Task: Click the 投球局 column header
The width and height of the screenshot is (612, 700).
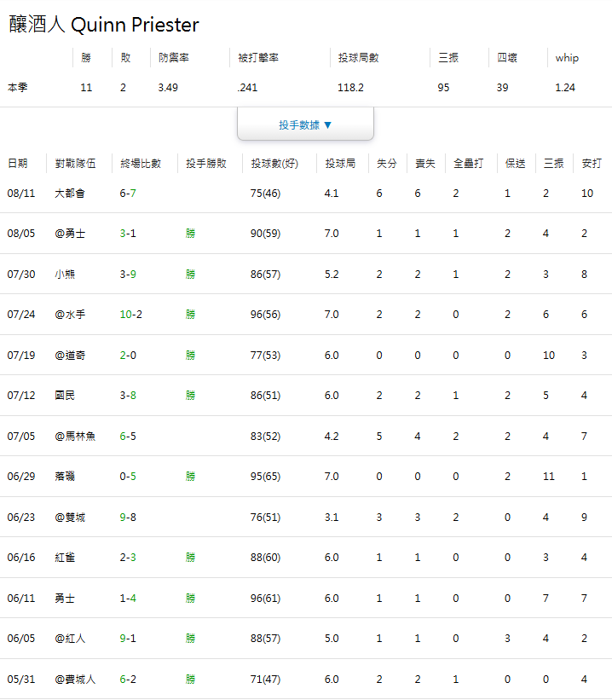Action: coord(340,164)
